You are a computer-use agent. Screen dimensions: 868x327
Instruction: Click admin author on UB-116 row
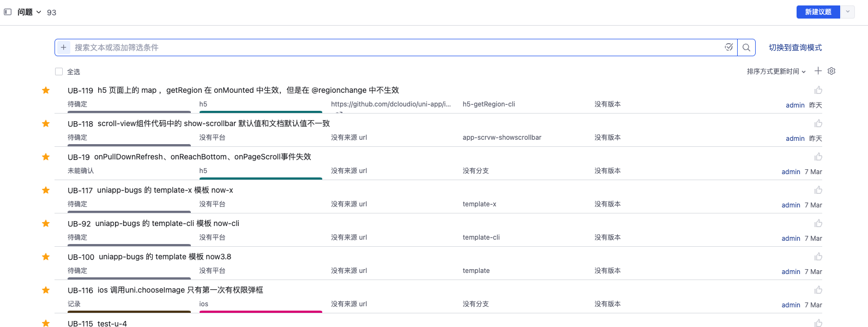(x=791, y=305)
